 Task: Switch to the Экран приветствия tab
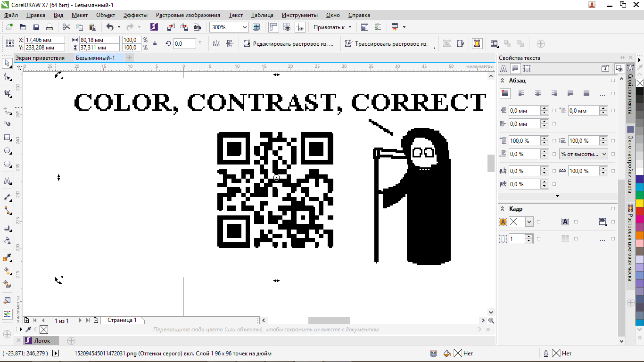[x=40, y=58]
